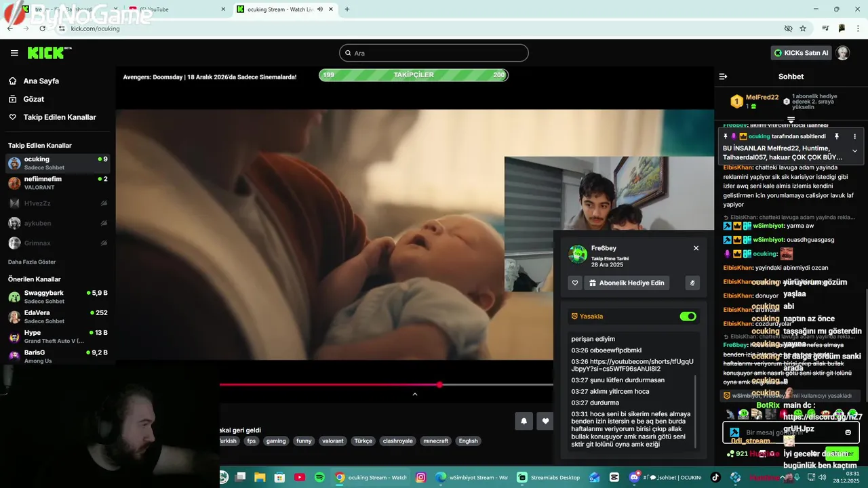
Task: Select offline channel Grimnax
Action: tap(58, 243)
